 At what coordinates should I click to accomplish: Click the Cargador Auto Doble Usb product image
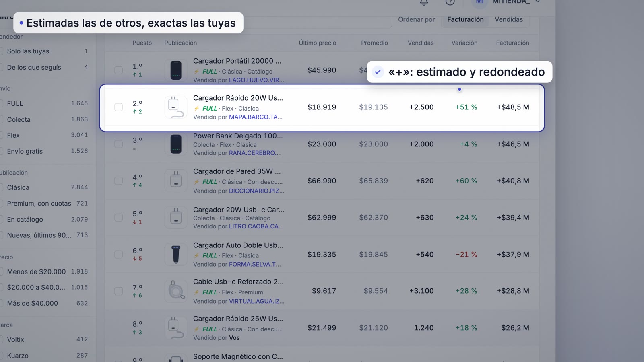(176, 254)
